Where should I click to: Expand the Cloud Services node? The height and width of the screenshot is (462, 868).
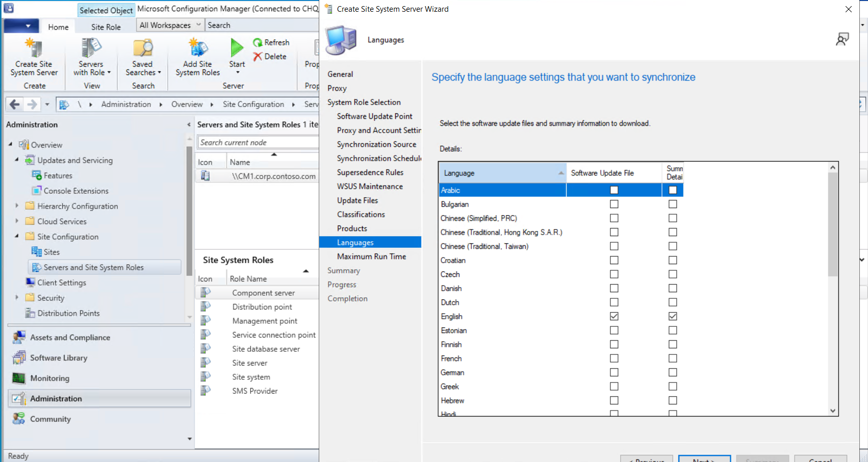(17, 221)
